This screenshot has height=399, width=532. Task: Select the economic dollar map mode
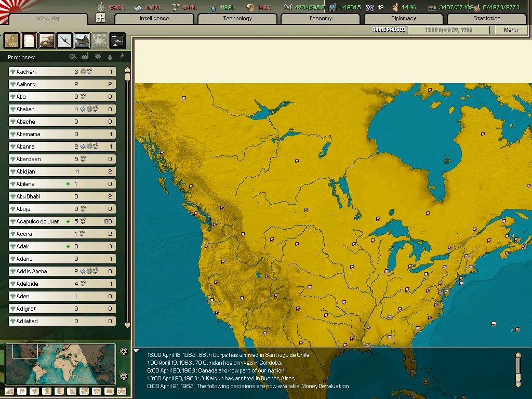[x=47, y=390]
